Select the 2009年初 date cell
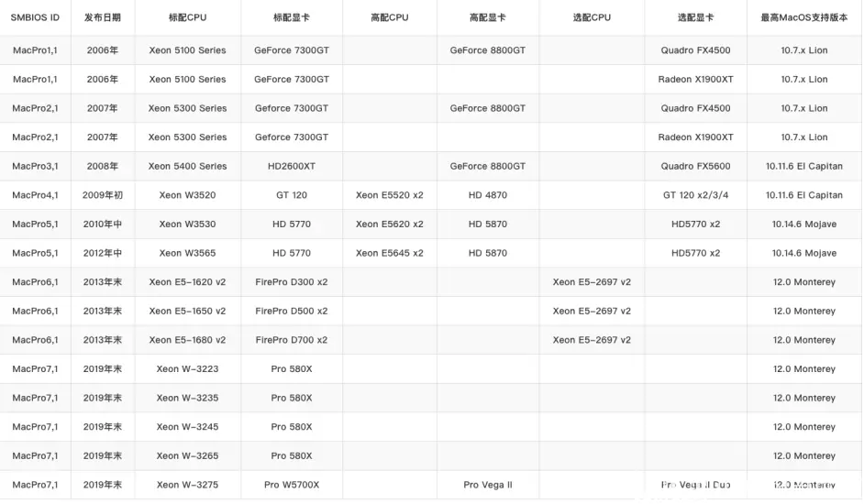Viewport: 864px width, 504px height. click(x=103, y=195)
